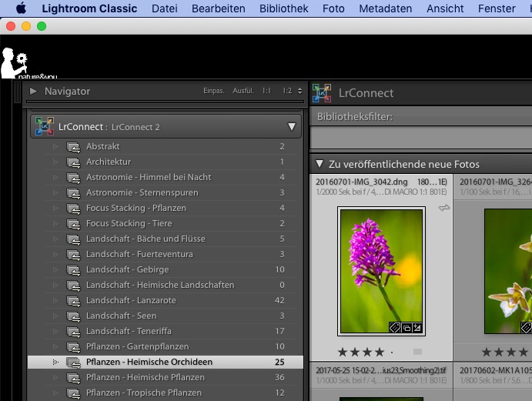Set first star rating on IMG_3042
Image resolution: width=532 pixels, height=401 pixels.
(343, 353)
